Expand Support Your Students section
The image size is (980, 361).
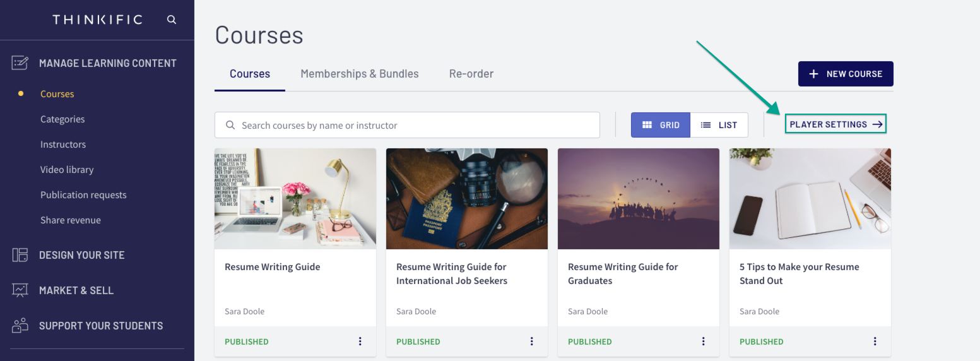click(x=101, y=326)
